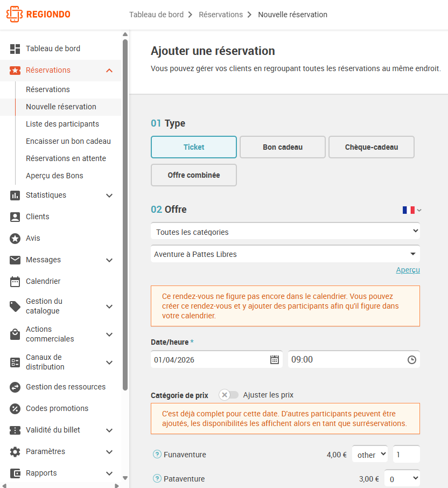
Task: Open the Pataventure quantity dropdown
Action: pyautogui.click(x=402, y=478)
